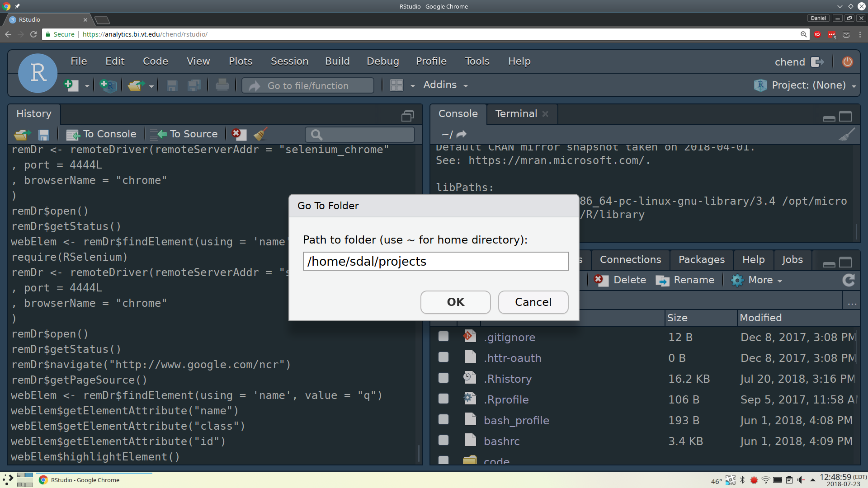Maximize the History pane icon
The height and width of the screenshot is (488, 868).
407,116
